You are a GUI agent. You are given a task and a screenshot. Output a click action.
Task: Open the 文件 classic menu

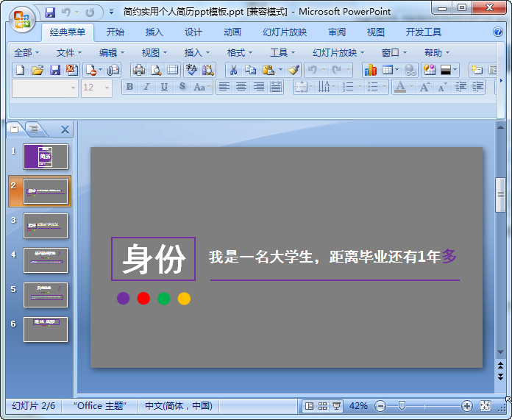pos(69,52)
